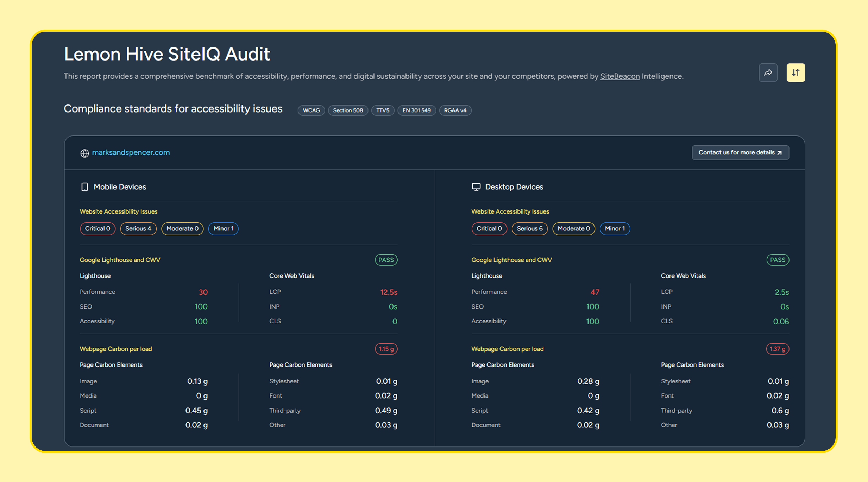Click the desktop Critical 0 badge
This screenshot has height=482, width=868.
(x=489, y=228)
